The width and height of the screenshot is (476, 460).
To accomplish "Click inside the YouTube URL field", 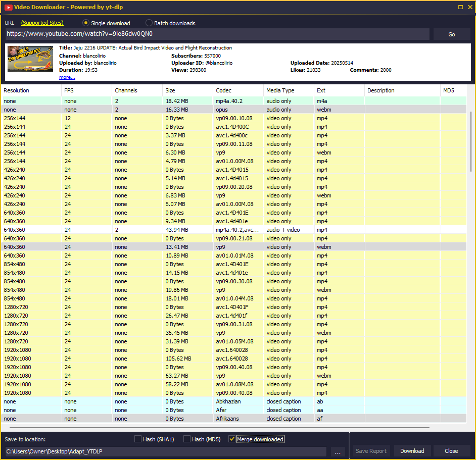I will [217, 34].
